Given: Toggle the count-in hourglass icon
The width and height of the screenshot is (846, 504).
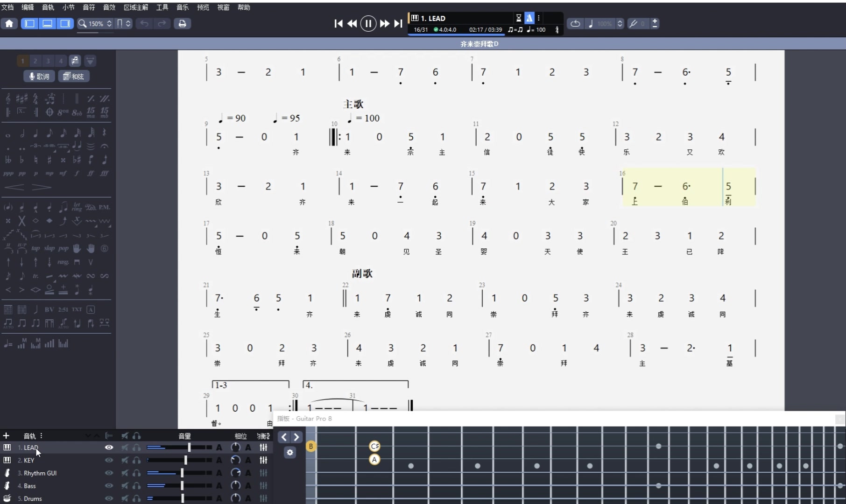Looking at the screenshot, I should tap(519, 18).
